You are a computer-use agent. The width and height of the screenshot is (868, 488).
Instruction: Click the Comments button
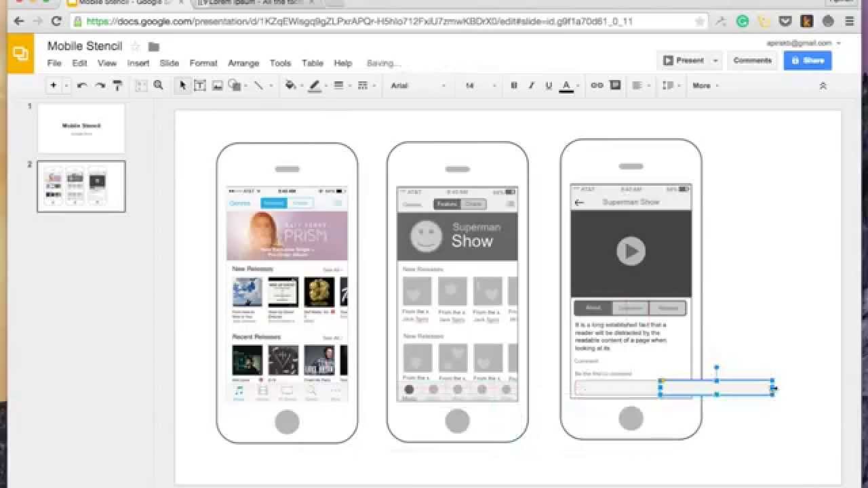(752, 60)
